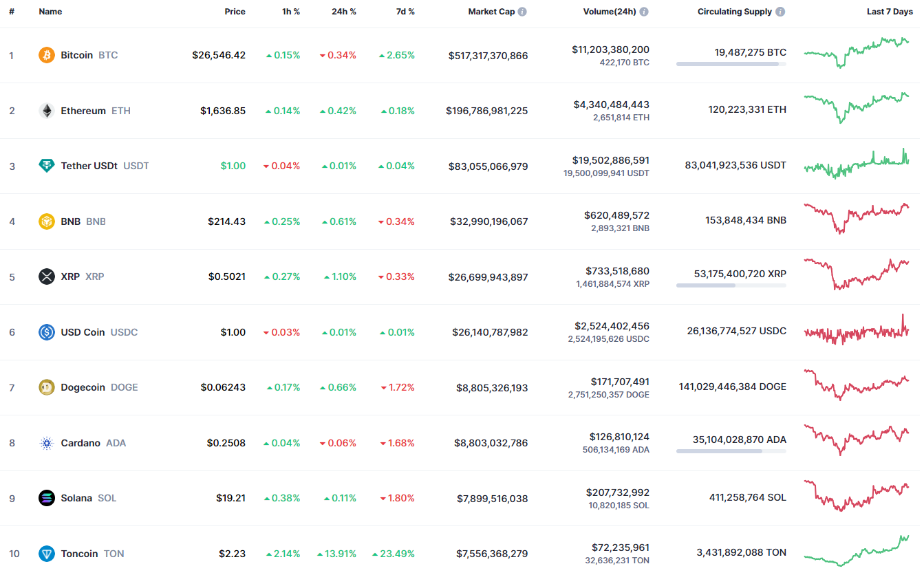Click the Volume(24h) info icon
This screenshot has width=924, height=575.
point(643,12)
